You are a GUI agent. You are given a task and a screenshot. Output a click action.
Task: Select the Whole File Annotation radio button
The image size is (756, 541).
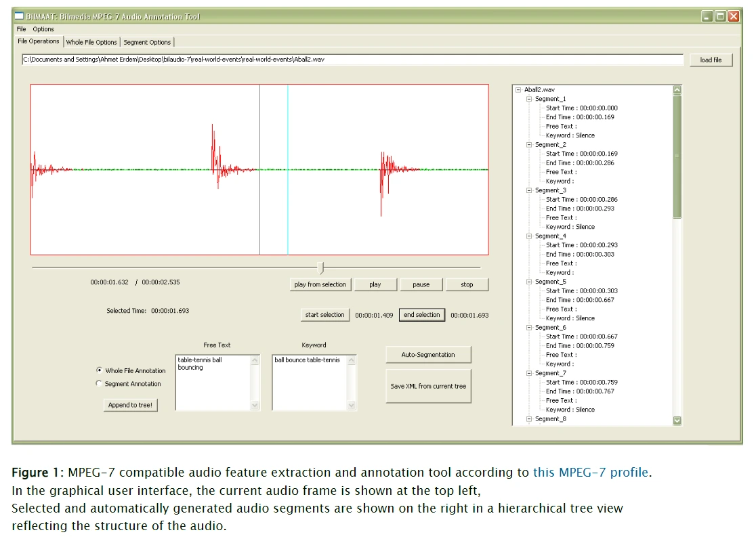[100, 372]
